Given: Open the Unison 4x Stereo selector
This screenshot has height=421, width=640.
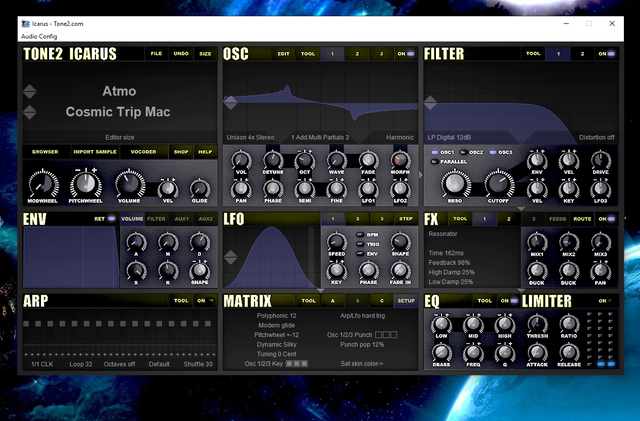Looking at the screenshot, I should coord(250,138).
